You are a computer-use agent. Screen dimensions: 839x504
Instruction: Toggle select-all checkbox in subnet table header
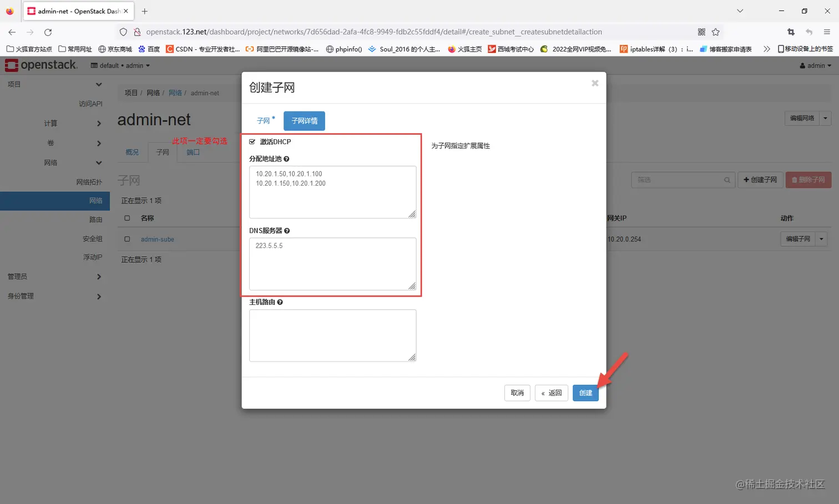tap(127, 218)
